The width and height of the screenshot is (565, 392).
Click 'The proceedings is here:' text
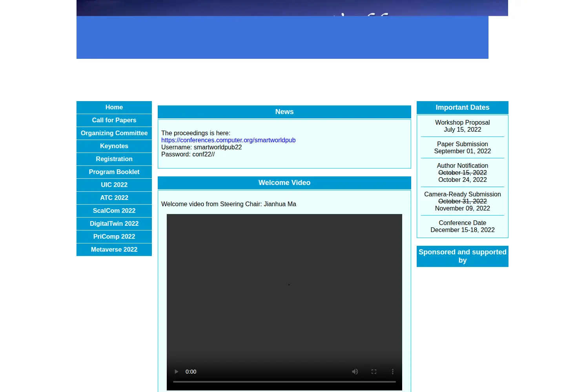(x=196, y=133)
